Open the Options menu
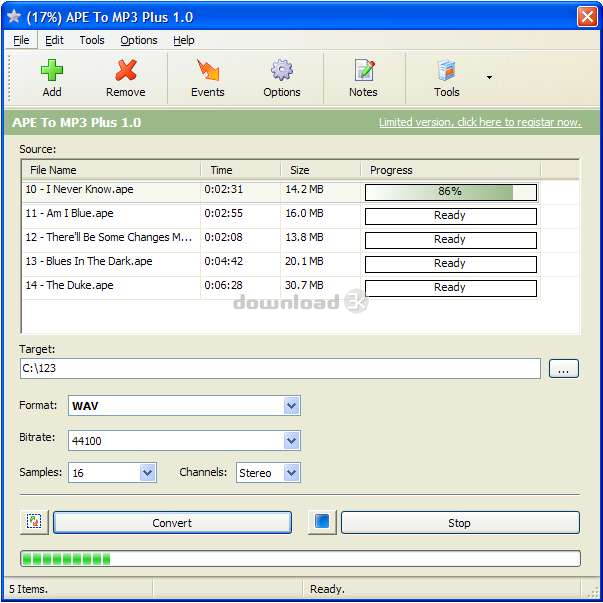The width and height of the screenshot is (603, 603). pyautogui.click(x=139, y=40)
